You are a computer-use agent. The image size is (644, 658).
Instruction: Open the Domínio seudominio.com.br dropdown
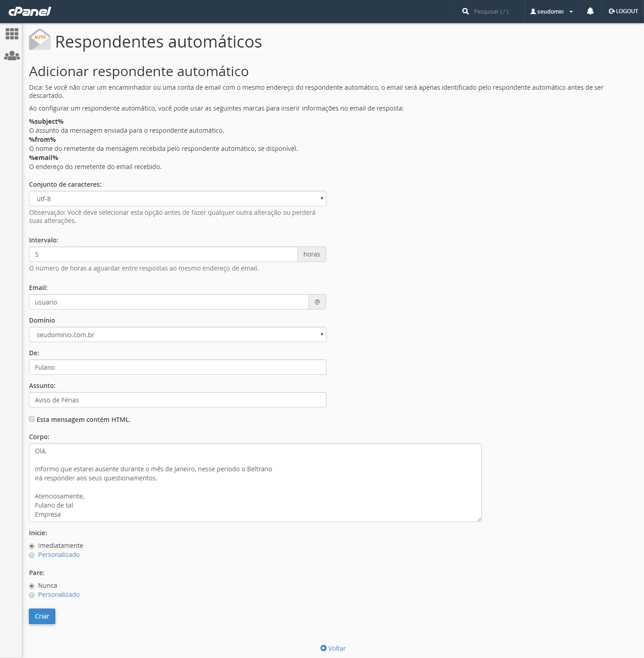(x=178, y=334)
